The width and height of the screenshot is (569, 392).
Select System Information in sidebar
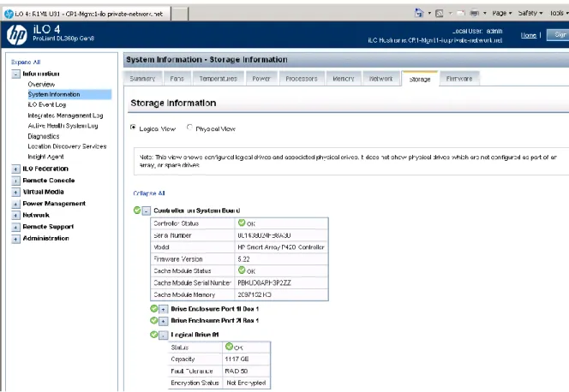click(x=69, y=94)
